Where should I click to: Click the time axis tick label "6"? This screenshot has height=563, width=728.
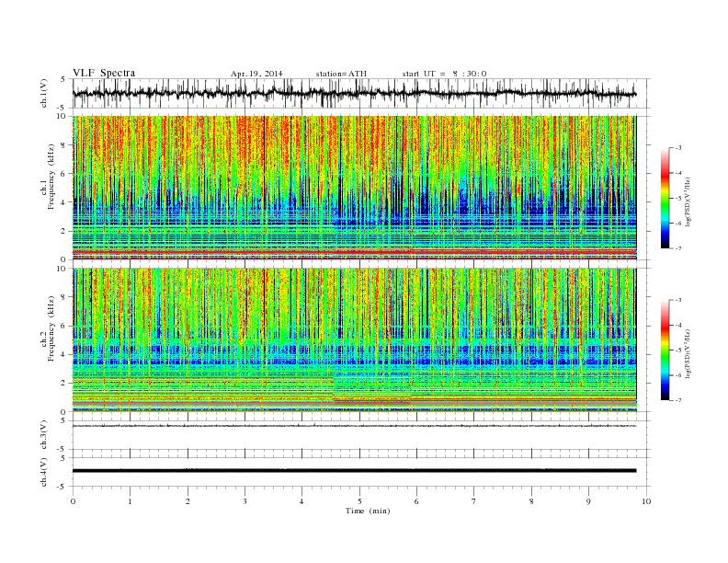(416, 501)
